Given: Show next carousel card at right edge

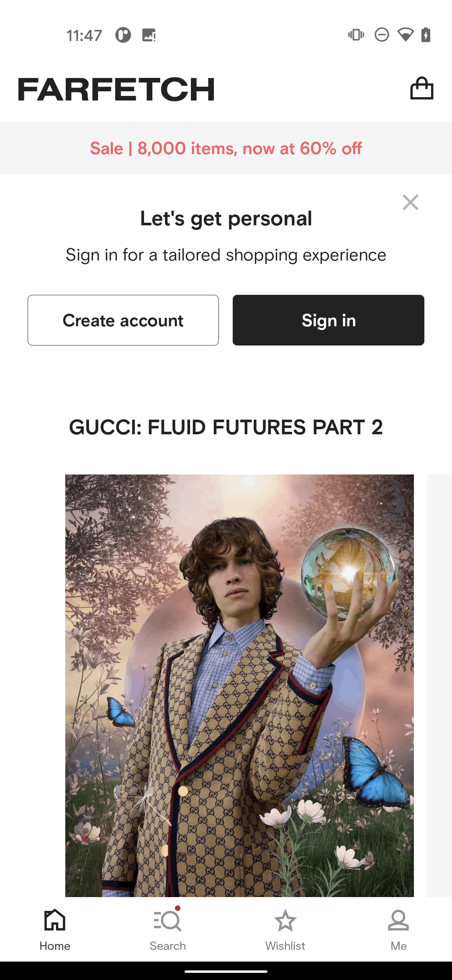Looking at the screenshot, I should [439, 686].
